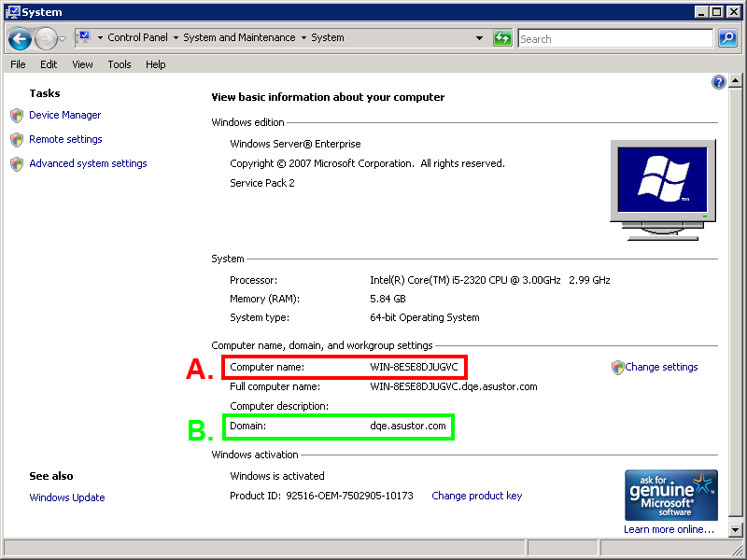The width and height of the screenshot is (747, 560).
Task: Click the System and Maintenance breadcrumb
Action: click(239, 37)
